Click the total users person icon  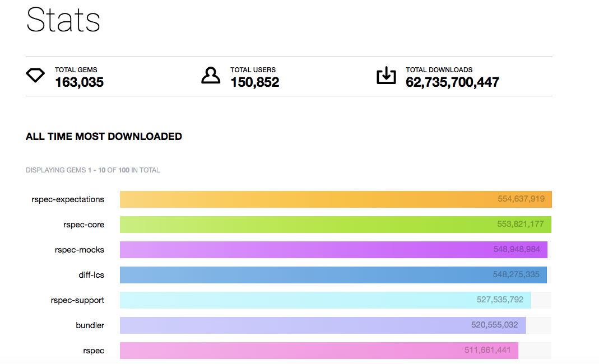211,75
